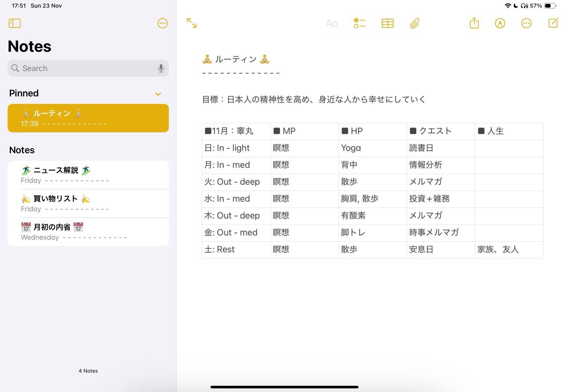Share the note using the share icon
This screenshot has width=569, height=392.
point(474,23)
